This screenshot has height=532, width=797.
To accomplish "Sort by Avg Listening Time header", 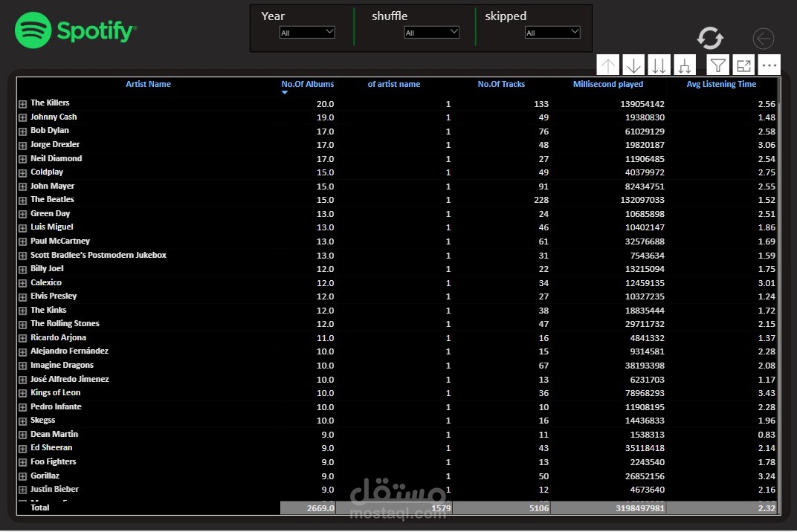I will coord(720,85).
